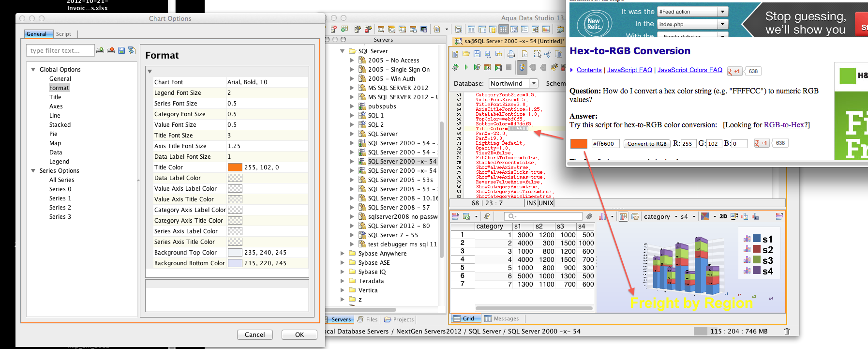Image resolution: width=868 pixels, height=349 pixels.
Task: Open the Files tab in the bottom panel
Action: 368,319
